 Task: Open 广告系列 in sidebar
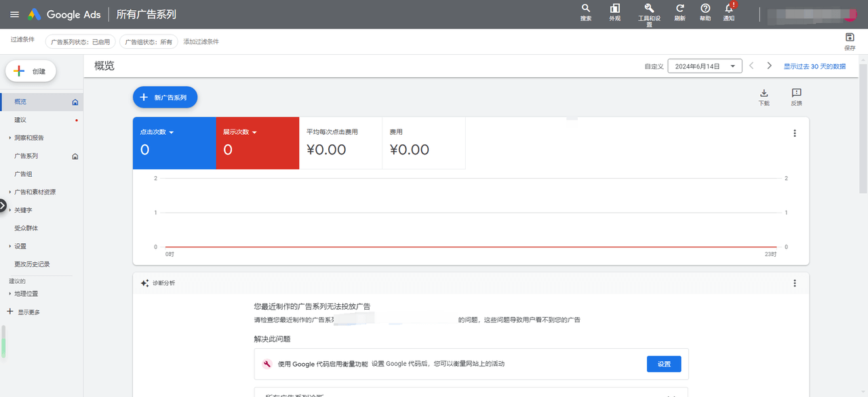[x=41, y=156]
